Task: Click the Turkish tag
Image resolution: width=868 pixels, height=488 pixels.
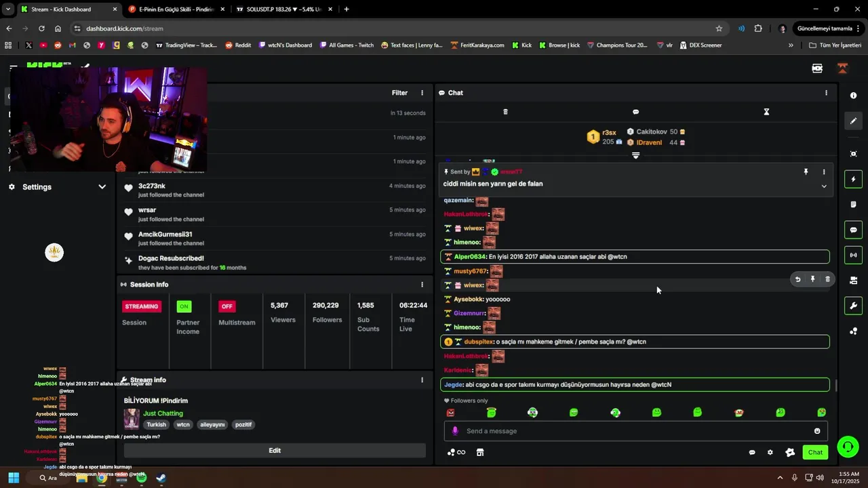Action: point(157,425)
